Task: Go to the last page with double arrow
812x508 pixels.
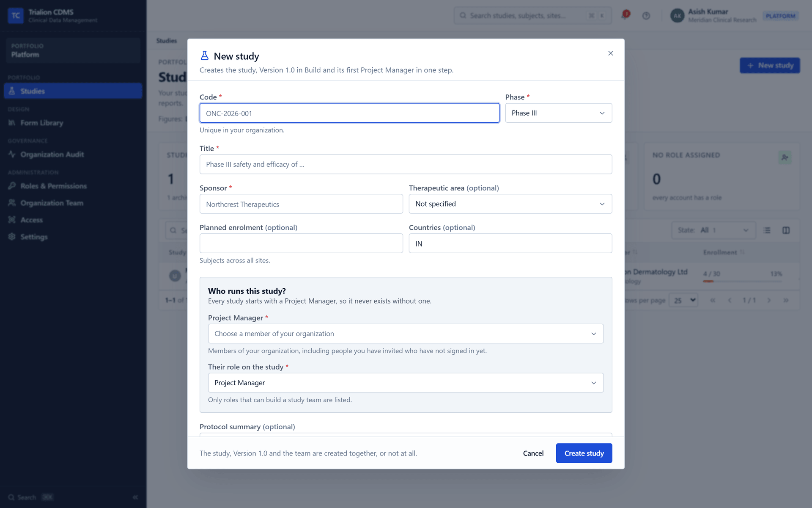Action: tap(785, 300)
